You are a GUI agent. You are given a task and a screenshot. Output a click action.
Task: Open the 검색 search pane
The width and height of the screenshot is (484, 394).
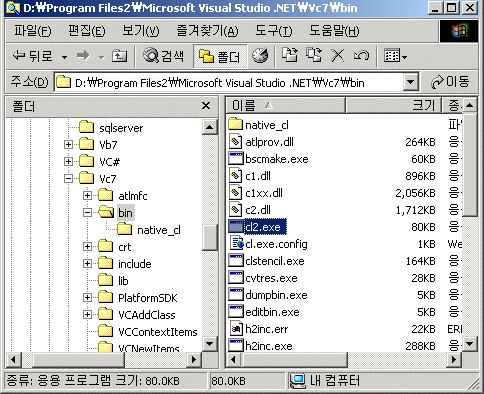[x=163, y=56]
